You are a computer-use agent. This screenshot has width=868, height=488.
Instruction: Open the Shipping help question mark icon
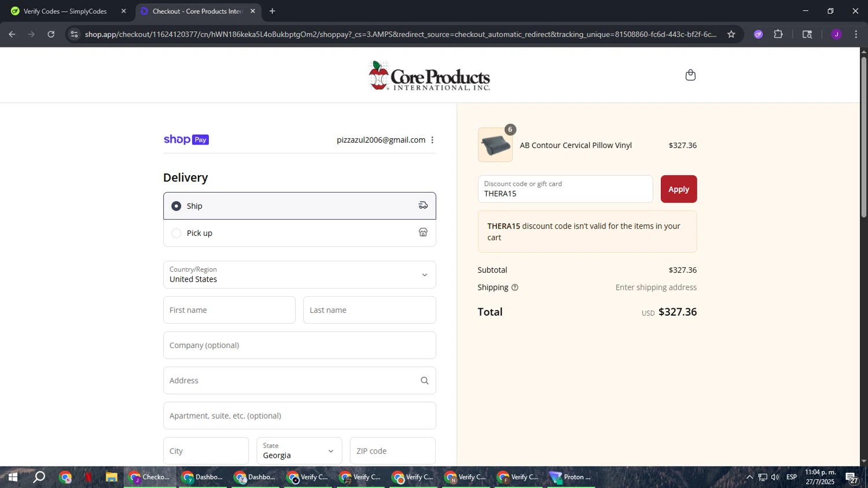point(514,287)
